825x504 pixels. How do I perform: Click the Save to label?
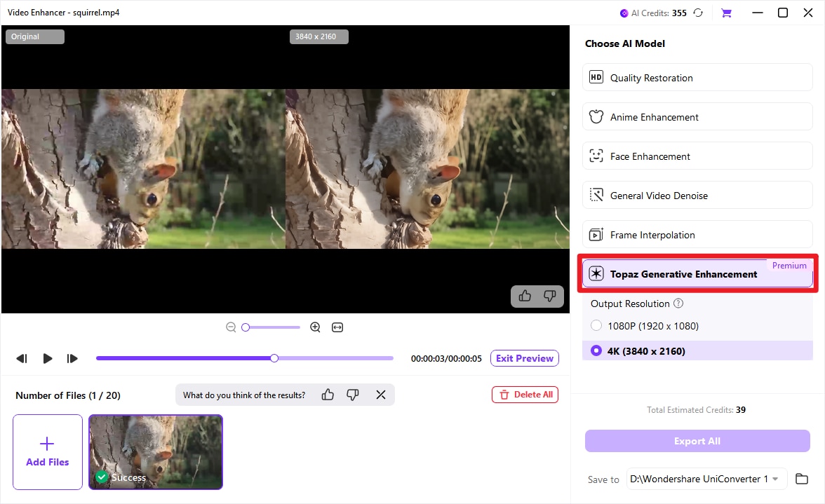click(x=603, y=479)
